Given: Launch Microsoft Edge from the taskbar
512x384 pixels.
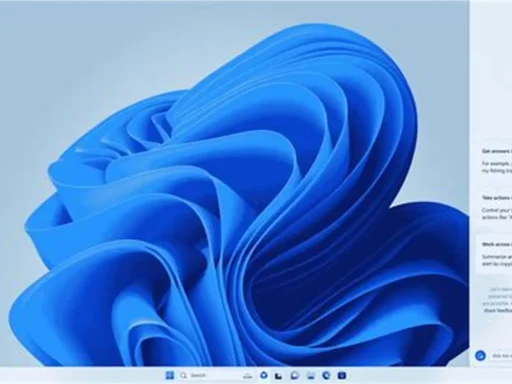Looking at the screenshot, I should coord(326,375).
